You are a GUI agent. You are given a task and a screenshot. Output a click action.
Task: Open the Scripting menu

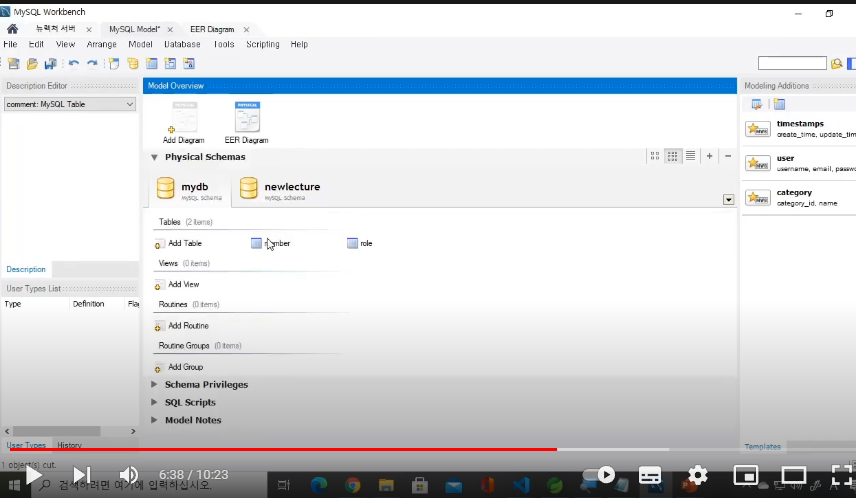[x=263, y=44]
